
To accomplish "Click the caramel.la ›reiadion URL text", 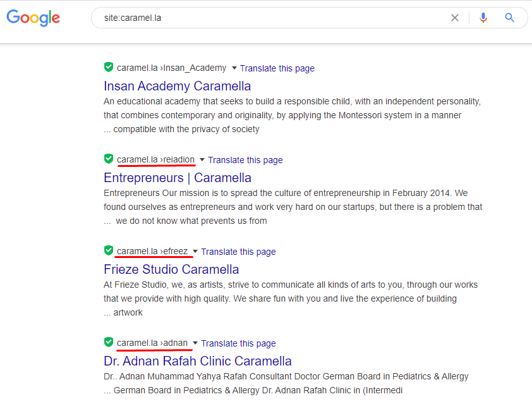I will click(155, 159).
